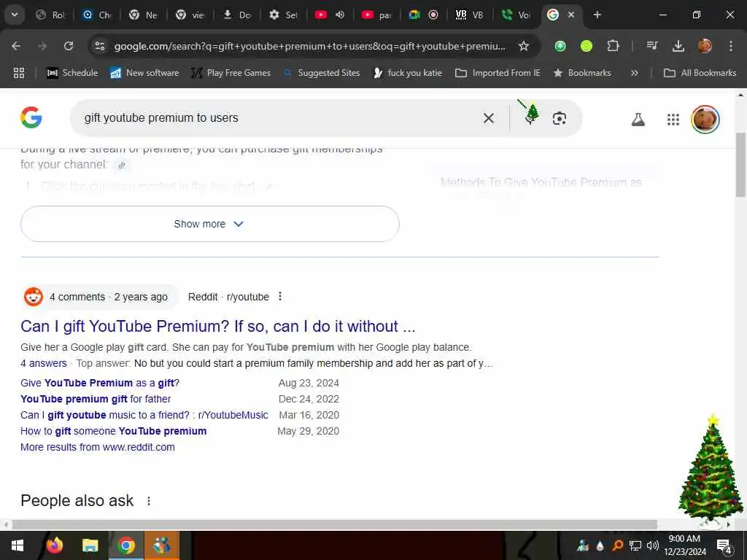Click the horizontal page scrollbar
The height and width of the screenshot is (560, 747).
334,524
